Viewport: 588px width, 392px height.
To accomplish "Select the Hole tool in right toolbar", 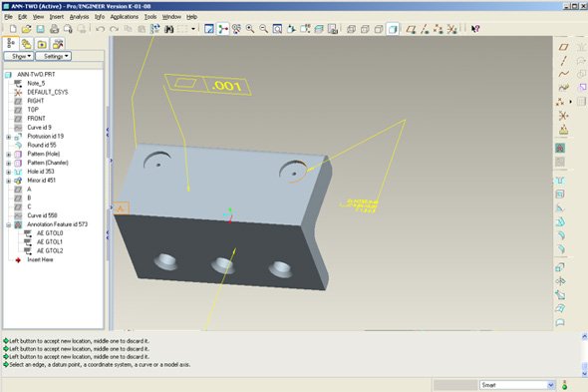I will tap(560, 181).
